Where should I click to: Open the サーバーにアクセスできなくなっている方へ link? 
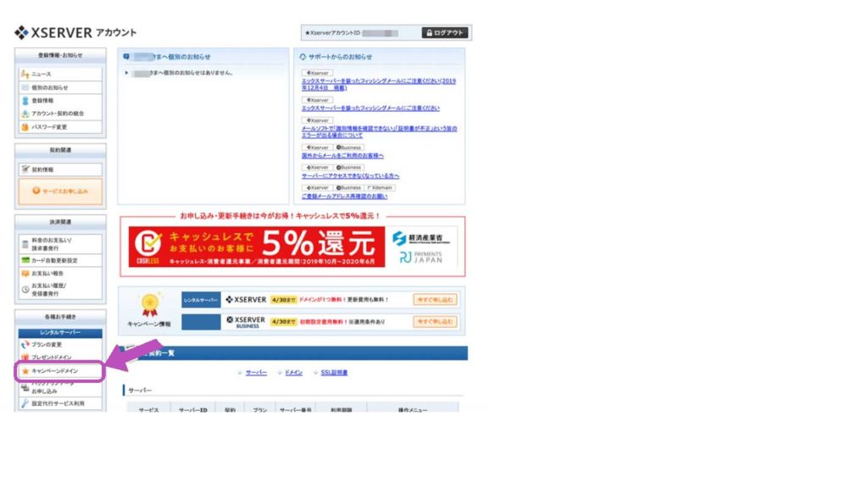click(350, 175)
